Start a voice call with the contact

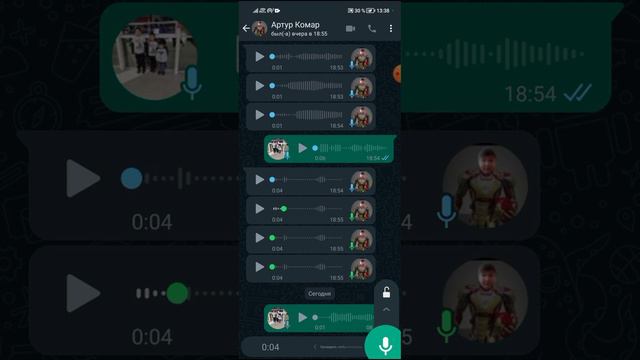pos(372,28)
